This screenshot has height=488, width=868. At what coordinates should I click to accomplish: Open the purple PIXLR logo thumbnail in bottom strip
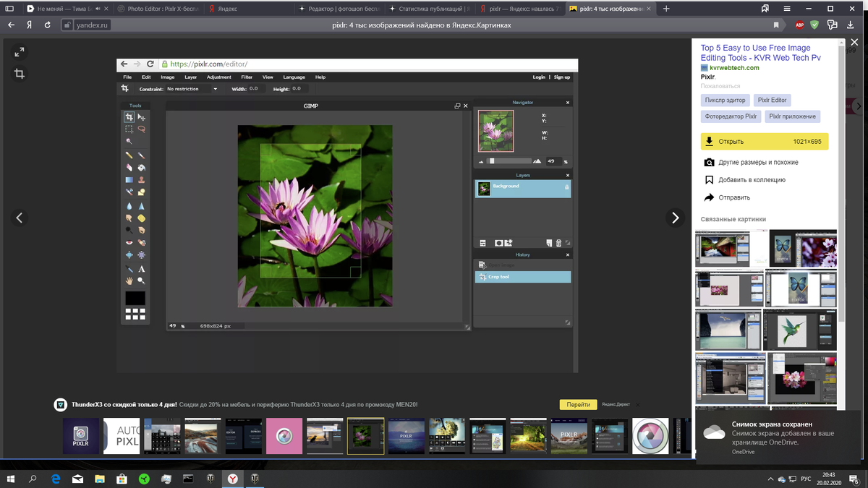(x=80, y=436)
